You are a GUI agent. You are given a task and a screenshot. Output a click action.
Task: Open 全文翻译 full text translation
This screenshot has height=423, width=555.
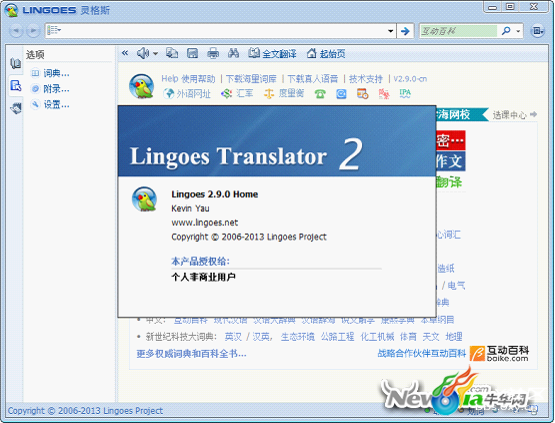(x=272, y=53)
